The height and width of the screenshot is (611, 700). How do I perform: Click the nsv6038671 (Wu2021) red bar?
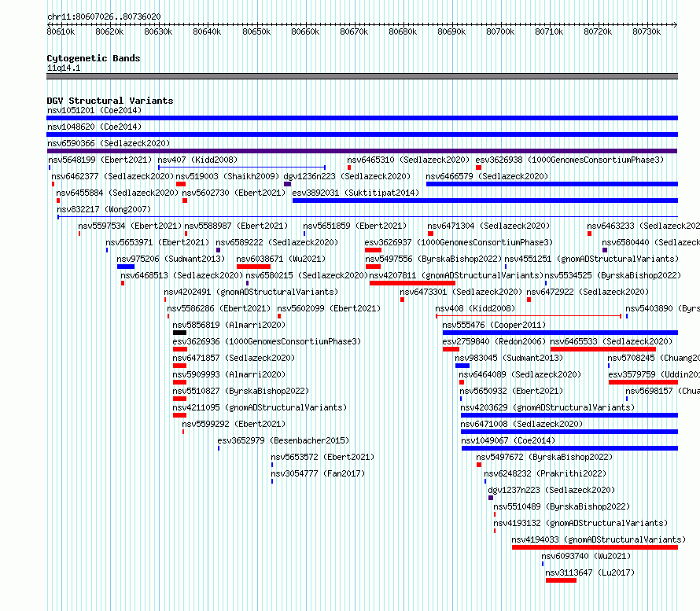(253, 267)
